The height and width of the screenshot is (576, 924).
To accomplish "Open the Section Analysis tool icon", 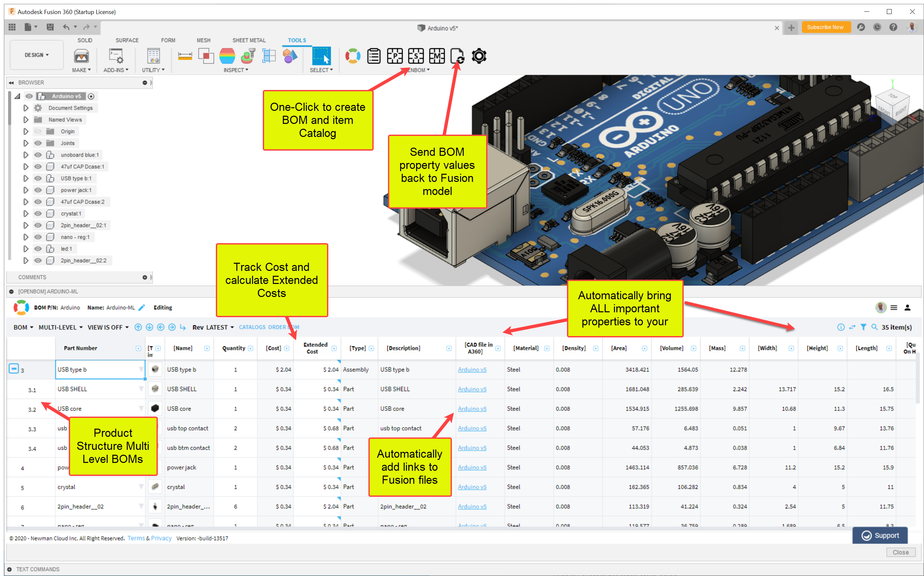I will [269, 56].
